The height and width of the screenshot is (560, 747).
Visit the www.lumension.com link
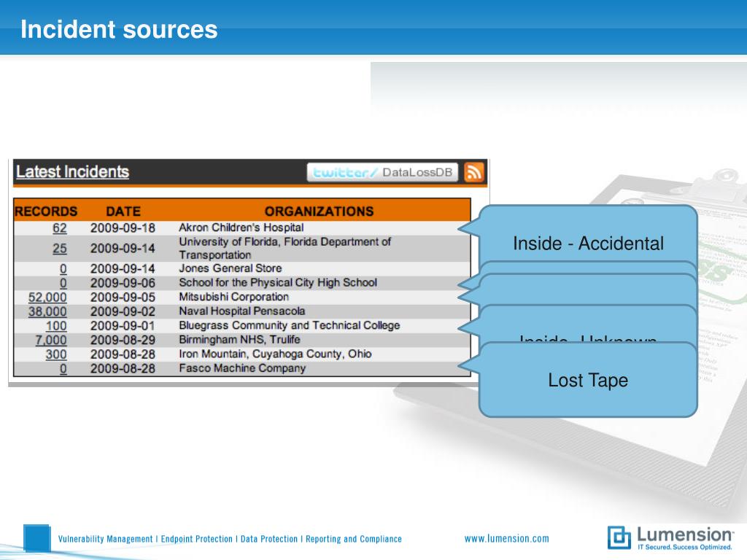(506, 539)
